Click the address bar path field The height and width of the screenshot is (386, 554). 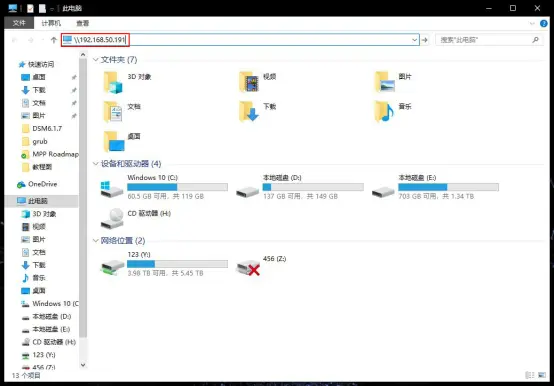pyautogui.click(x=240, y=40)
